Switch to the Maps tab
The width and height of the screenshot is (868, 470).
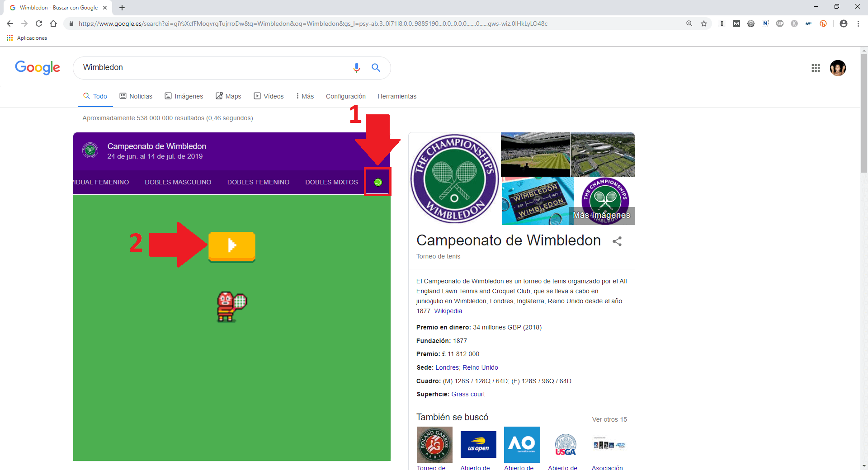point(228,96)
